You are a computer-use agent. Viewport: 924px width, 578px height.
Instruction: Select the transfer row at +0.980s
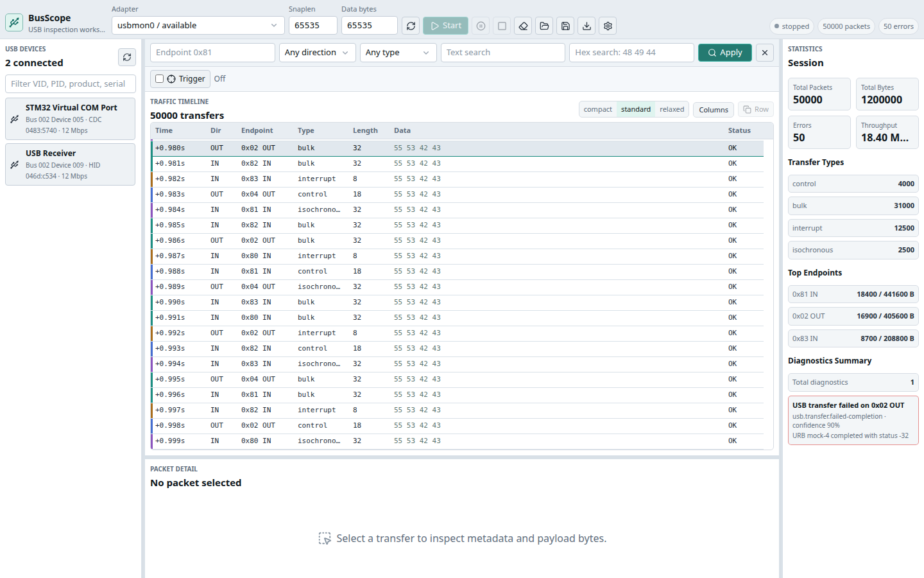click(458, 148)
